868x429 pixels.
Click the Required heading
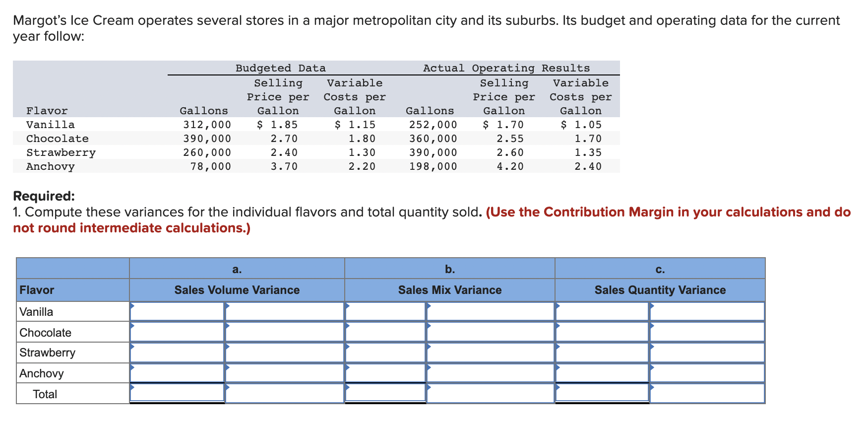coord(44,196)
